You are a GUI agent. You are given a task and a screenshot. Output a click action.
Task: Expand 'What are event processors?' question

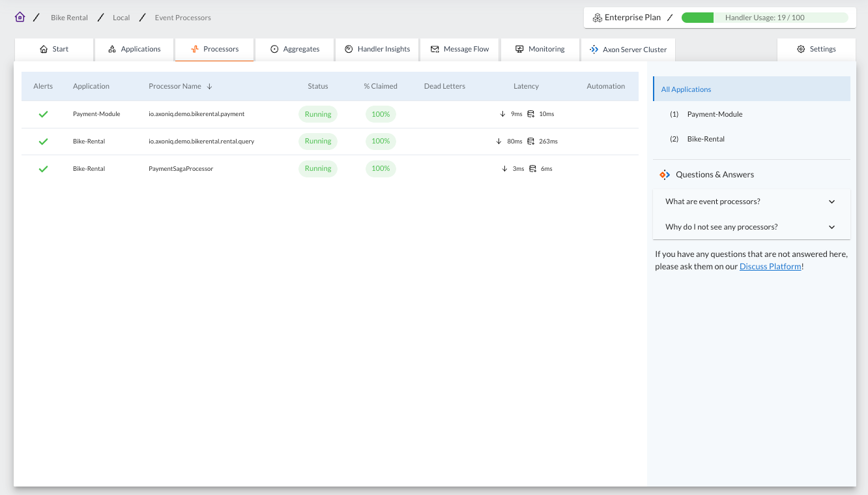click(751, 202)
